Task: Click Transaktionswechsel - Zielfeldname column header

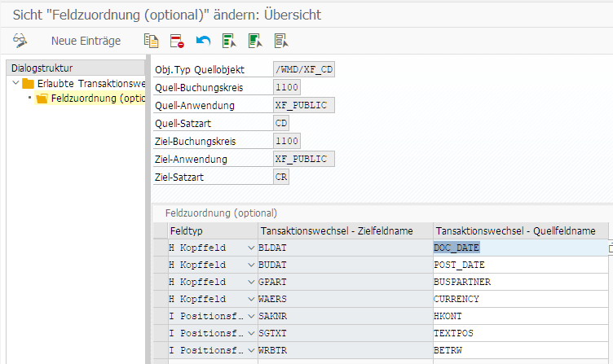Action: pyautogui.click(x=345, y=231)
